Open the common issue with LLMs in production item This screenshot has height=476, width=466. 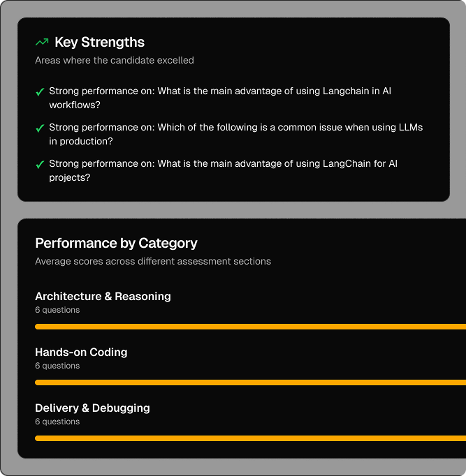pyautogui.click(x=235, y=134)
